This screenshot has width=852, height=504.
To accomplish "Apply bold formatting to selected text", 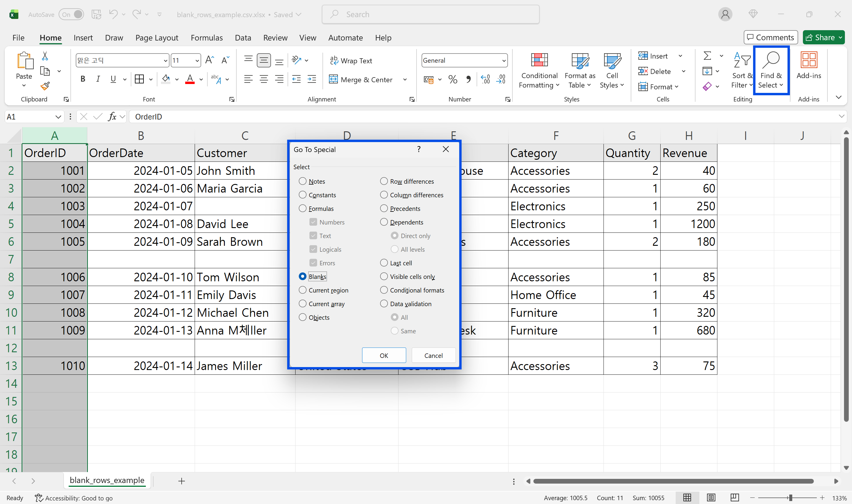I will pos(83,79).
